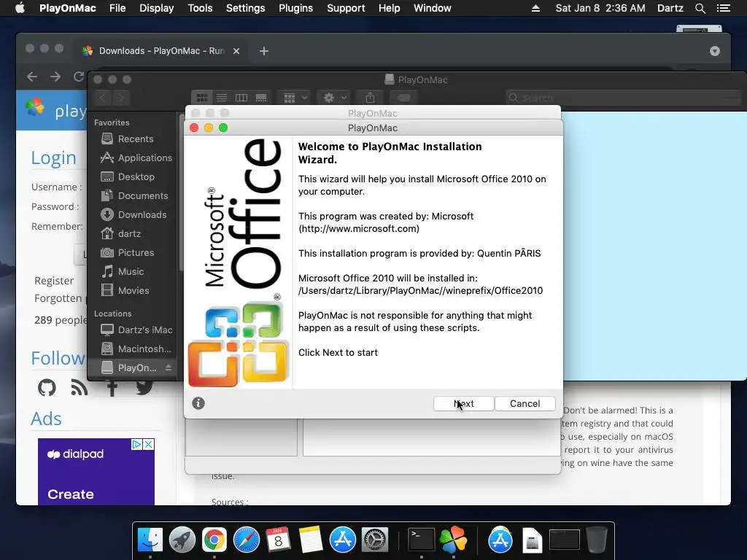Switch Finder to icon view
Image resolution: width=747 pixels, height=560 pixels.
202,98
